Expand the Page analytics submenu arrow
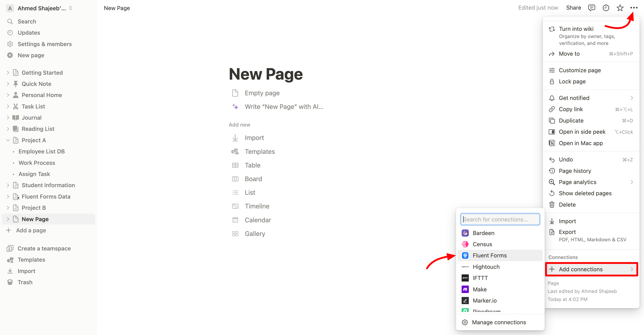Screen dimensions: 644x335 pyautogui.click(x=631, y=182)
